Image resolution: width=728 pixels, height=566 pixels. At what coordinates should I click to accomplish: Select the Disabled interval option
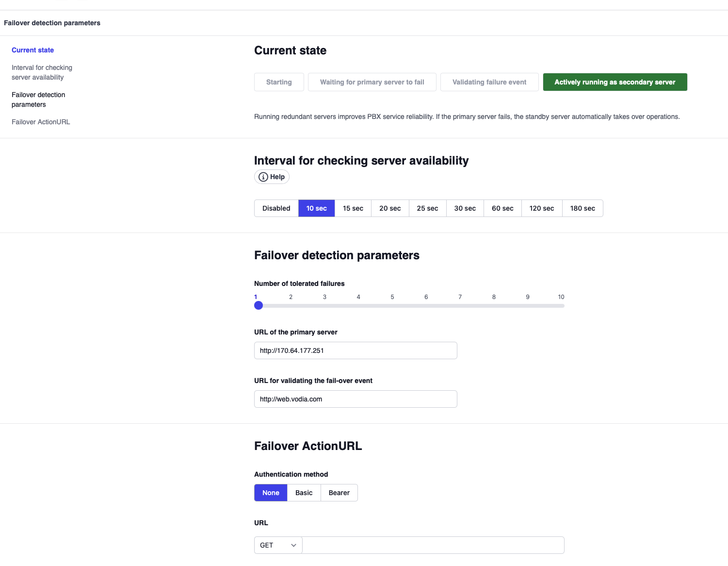276,208
